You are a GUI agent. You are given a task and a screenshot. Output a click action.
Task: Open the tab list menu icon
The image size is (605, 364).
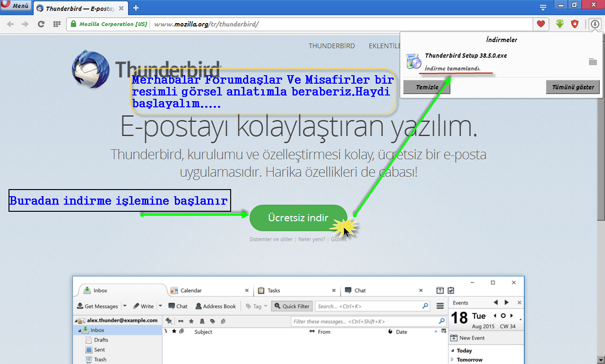coord(544,7)
